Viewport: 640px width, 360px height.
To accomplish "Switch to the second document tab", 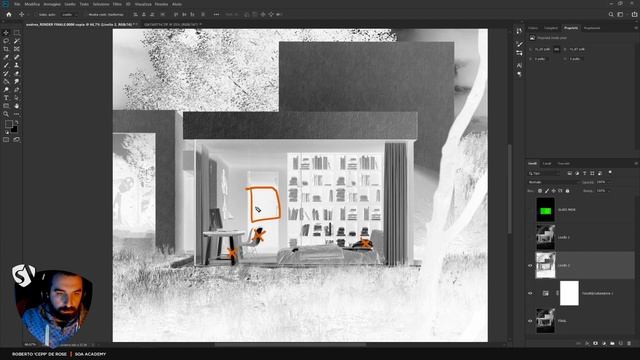I will 171,24.
